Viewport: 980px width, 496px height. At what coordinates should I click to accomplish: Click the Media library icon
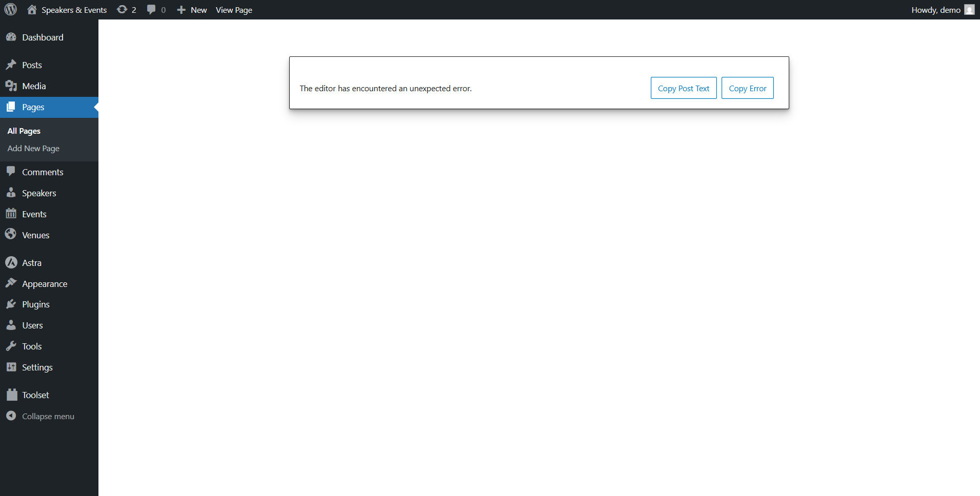coord(11,86)
